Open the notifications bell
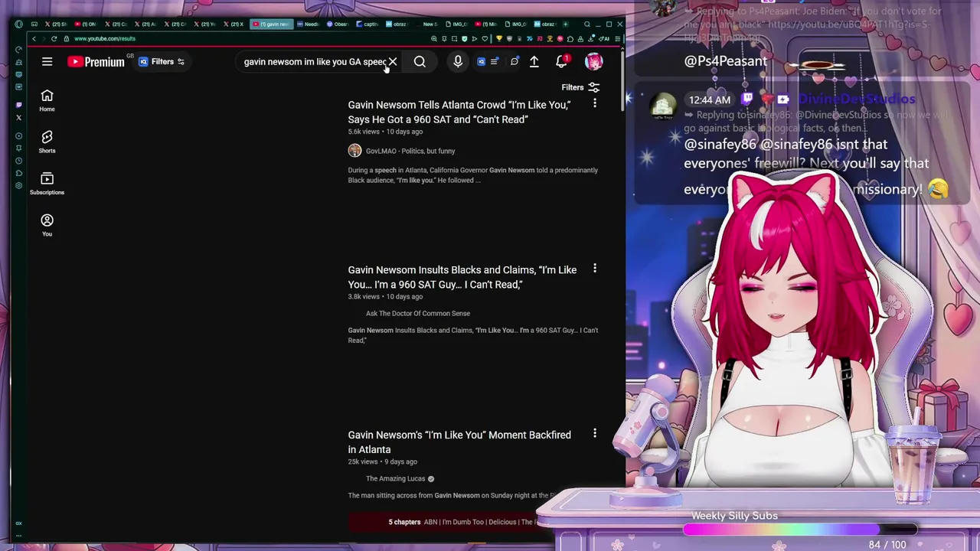980x551 pixels. [x=561, y=62]
